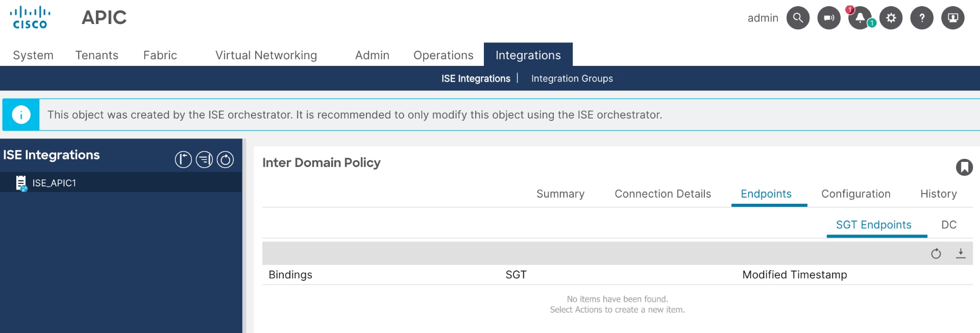Open the Fabric menu
The image size is (980, 333).
[x=160, y=55]
